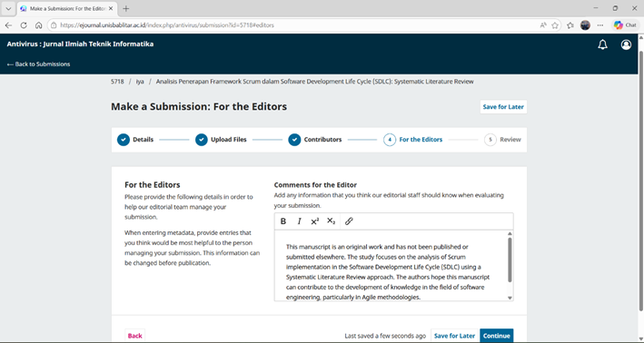The height and width of the screenshot is (343, 644).
Task: Apply superscript formatting in editor
Action: (315, 221)
